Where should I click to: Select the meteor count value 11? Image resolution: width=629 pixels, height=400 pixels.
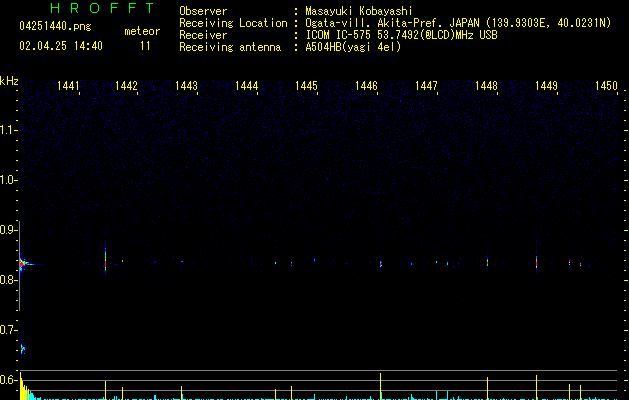tap(145, 46)
